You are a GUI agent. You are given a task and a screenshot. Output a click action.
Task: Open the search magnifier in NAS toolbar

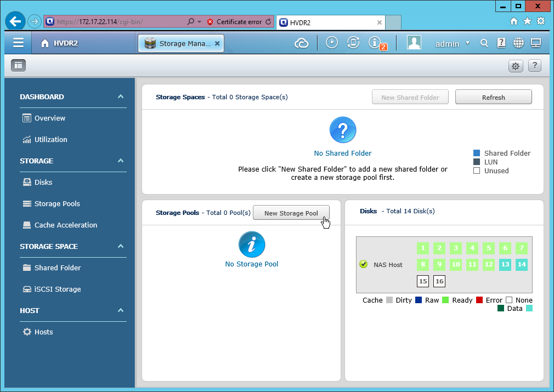[484, 43]
